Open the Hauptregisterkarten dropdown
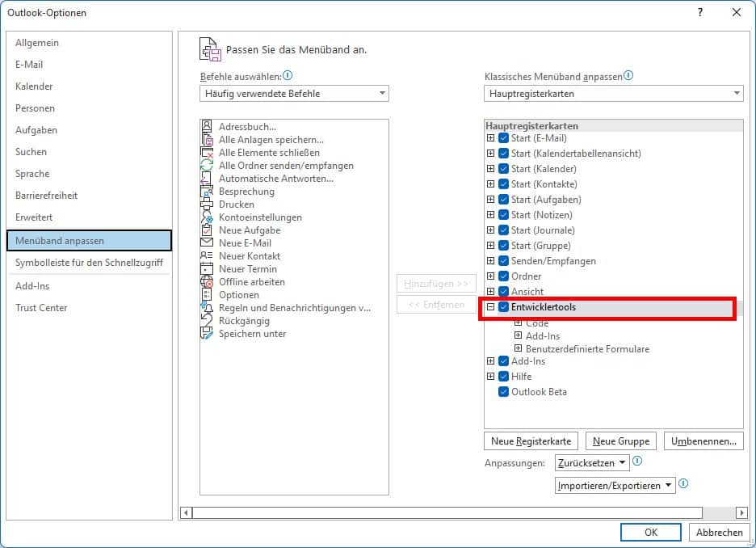The height and width of the screenshot is (548, 756). tap(613, 94)
